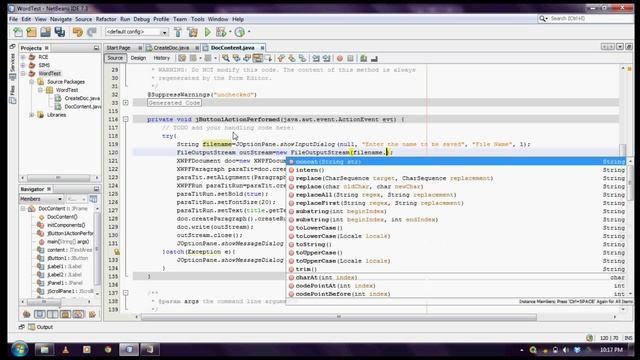
Task: Click the Undo toolbar icon
Action: point(78,32)
